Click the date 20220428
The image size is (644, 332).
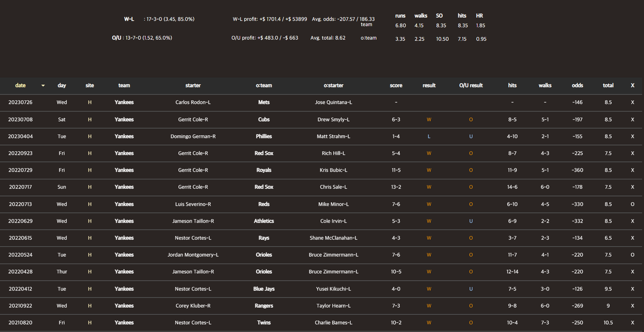coord(20,272)
